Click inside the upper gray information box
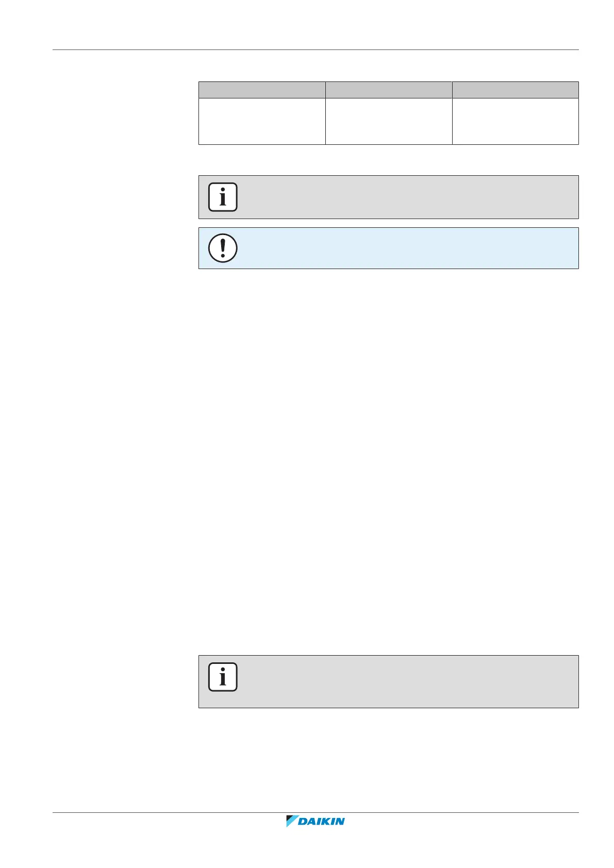This screenshot has height=868, width=614. (x=402, y=197)
